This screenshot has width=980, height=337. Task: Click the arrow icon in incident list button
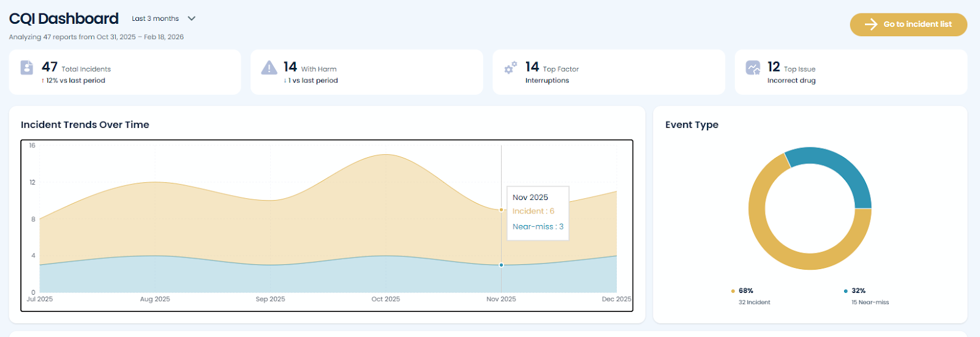point(870,24)
